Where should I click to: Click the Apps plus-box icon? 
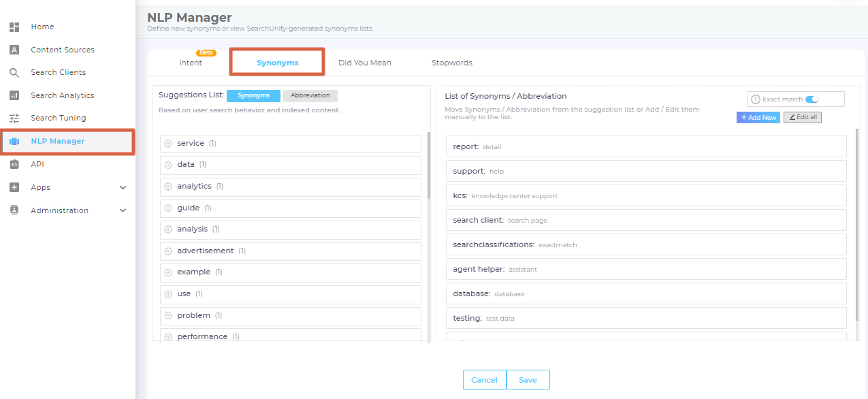point(14,187)
